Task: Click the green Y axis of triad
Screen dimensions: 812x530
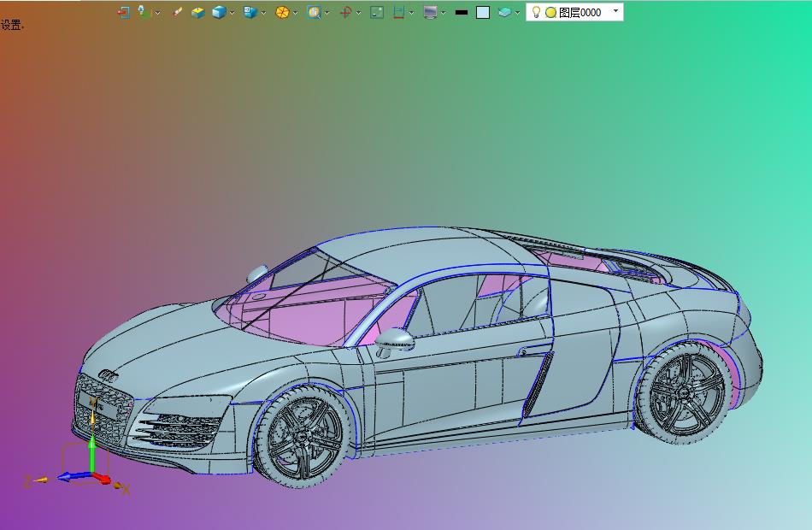Action: point(92,453)
